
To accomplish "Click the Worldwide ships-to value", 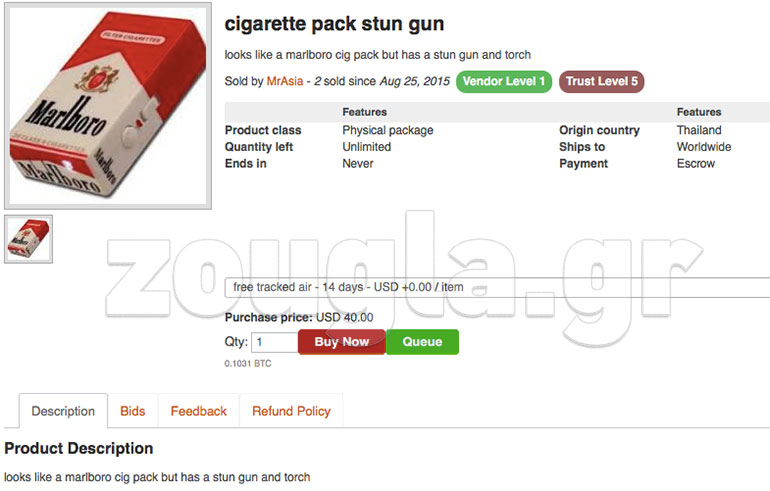I will coord(703,147).
